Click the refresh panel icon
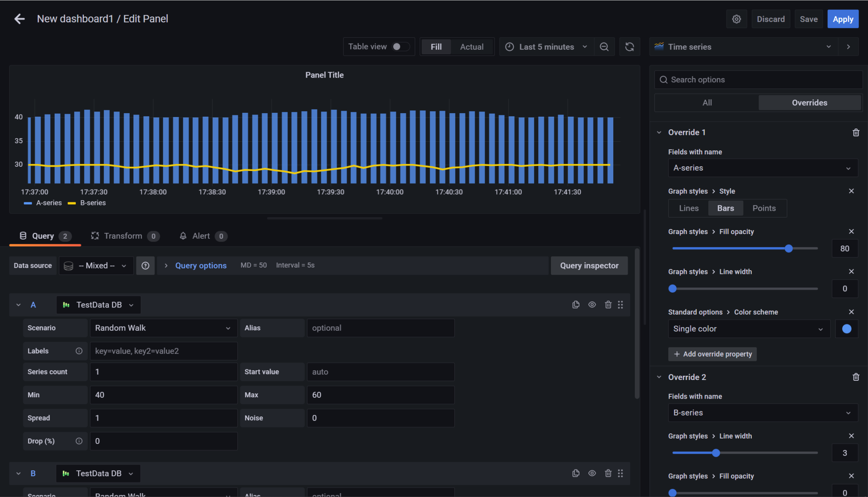Image resolution: width=868 pixels, height=497 pixels. click(x=630, y=47)
